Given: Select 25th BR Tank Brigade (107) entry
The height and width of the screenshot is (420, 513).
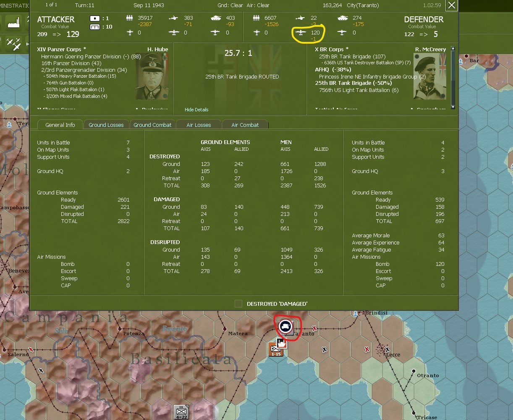Looking at the screenshot, I should (352, 56).
